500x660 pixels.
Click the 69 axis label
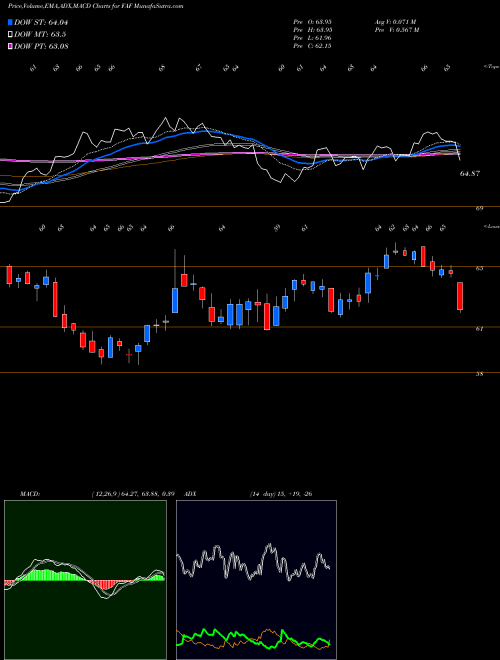(x=479, y=208)
